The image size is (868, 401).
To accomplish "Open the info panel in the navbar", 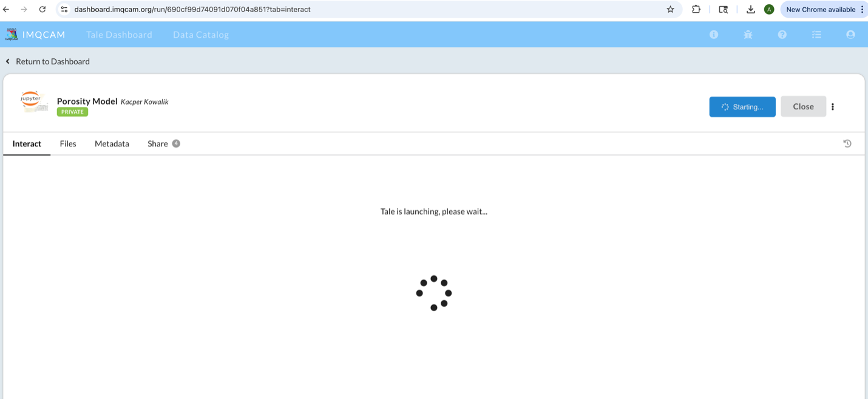I will pyautogui.click(x=713, y=35).
